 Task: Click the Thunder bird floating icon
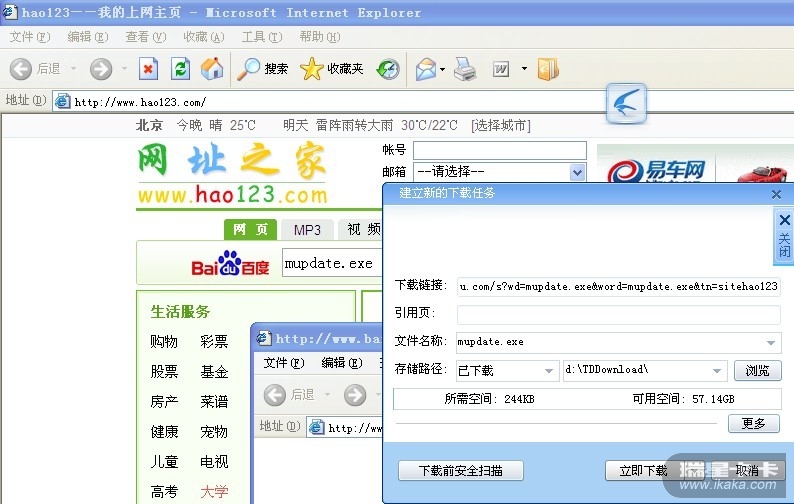tap(626, 103)
